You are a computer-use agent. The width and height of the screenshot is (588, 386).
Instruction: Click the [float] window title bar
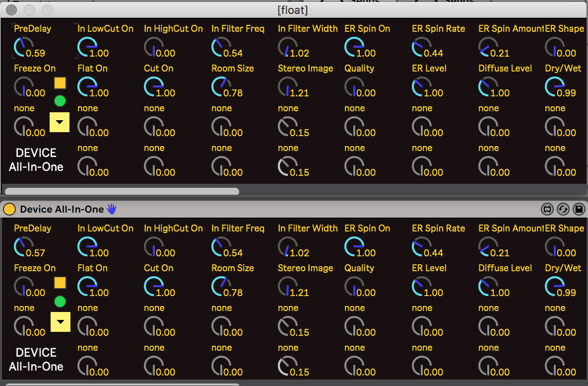pyautogui.click(x=294, y=9)
